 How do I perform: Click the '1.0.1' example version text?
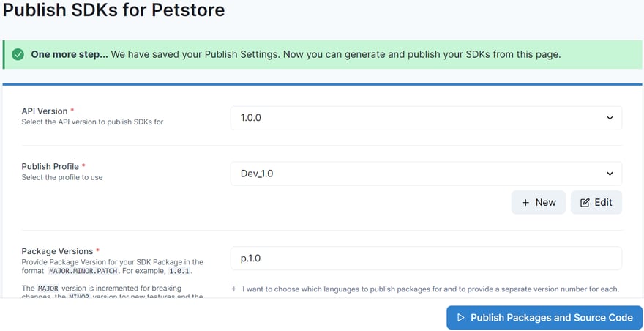pos(179,272)
